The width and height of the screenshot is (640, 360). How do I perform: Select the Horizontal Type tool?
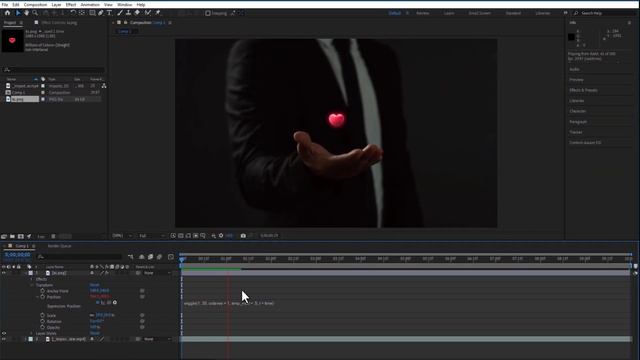(x=109, y=13)
